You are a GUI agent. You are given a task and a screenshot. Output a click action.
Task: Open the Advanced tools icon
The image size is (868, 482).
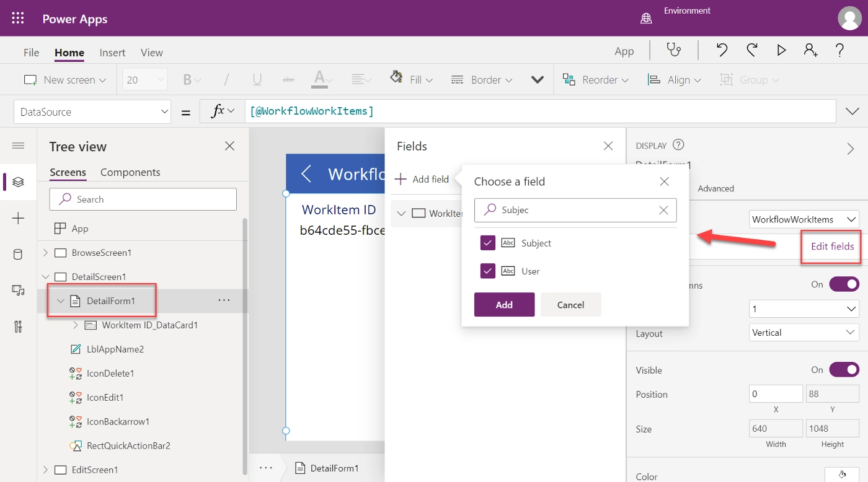coord(18,326)
